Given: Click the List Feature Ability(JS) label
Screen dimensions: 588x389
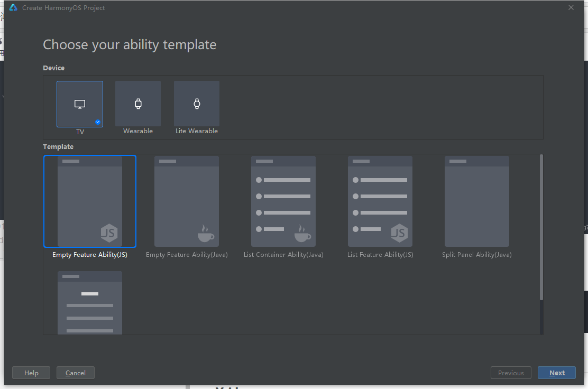Looking at the screenshot, I should [380, 255].
